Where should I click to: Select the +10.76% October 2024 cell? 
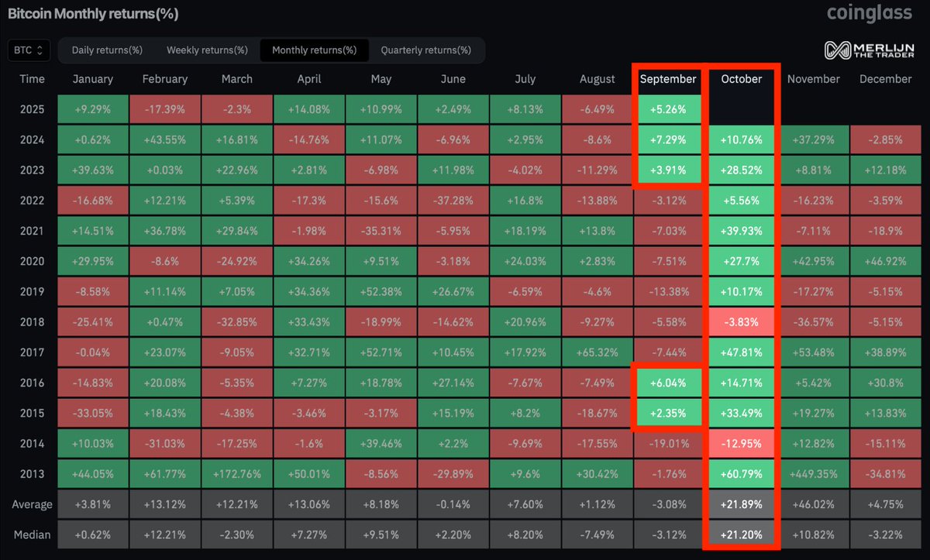click(x=741, y=139)
